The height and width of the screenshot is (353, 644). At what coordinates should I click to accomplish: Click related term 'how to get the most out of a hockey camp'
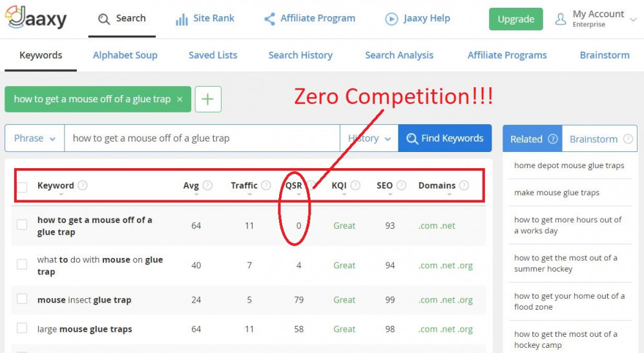tap(566, 339)
